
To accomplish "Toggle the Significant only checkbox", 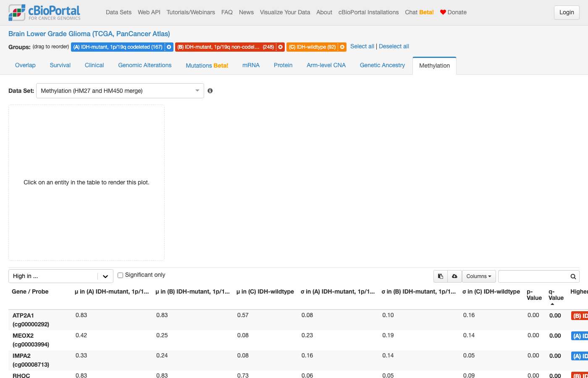I will 120,275.
